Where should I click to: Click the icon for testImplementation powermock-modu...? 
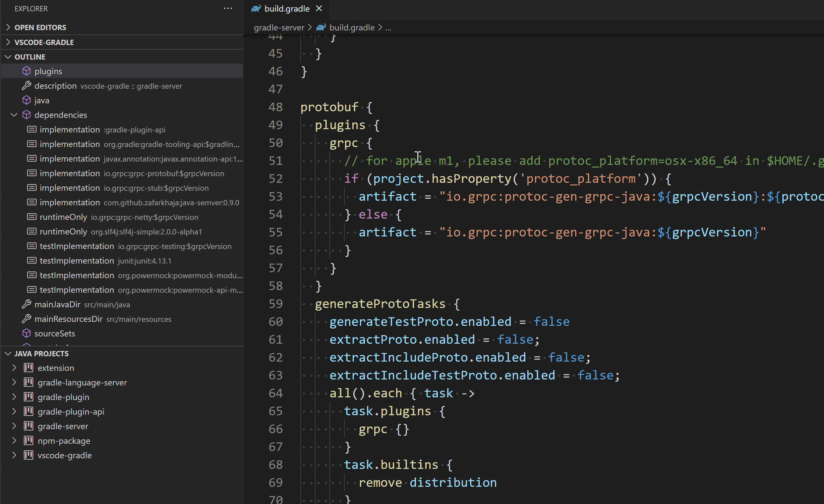tap(32, 275)
